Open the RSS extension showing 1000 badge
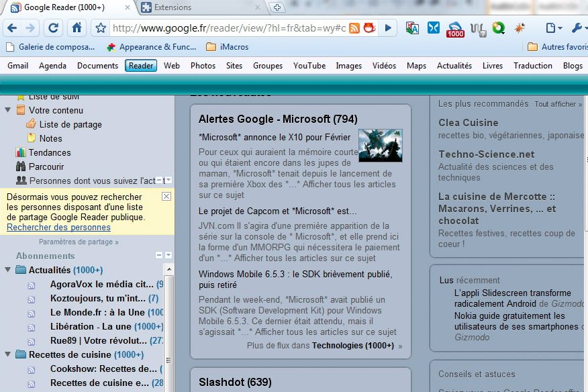 (455, 29)
